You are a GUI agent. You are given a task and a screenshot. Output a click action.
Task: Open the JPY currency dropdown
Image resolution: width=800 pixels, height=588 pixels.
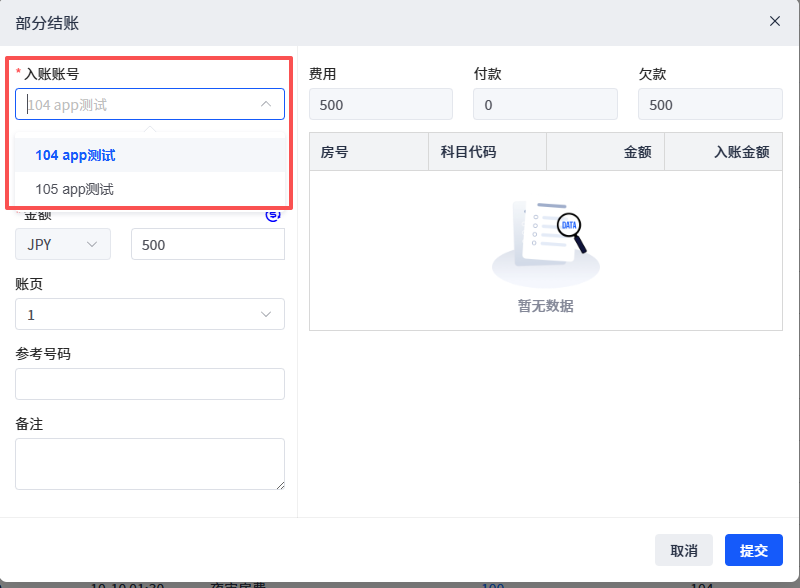click(x=62, y=244)
